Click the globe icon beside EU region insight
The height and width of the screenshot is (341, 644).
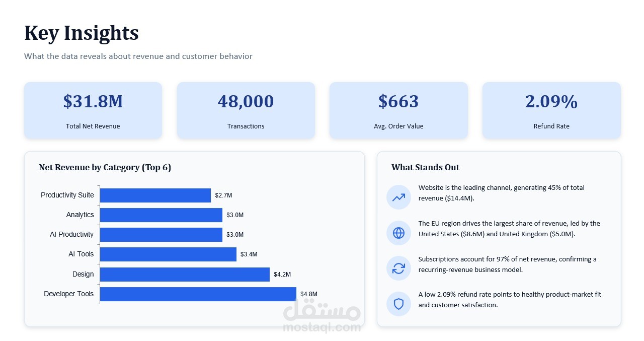point(398,233)
